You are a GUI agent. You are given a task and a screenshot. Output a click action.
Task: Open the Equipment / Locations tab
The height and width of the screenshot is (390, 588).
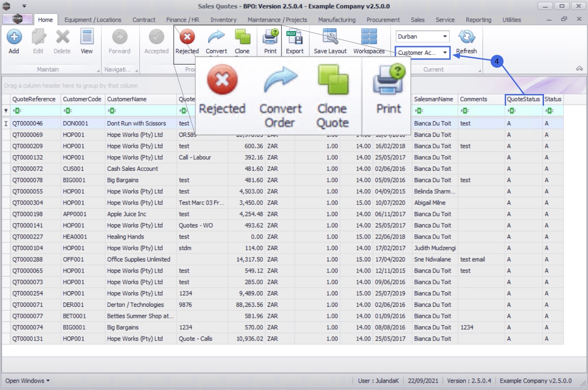[x=93, y=20]
